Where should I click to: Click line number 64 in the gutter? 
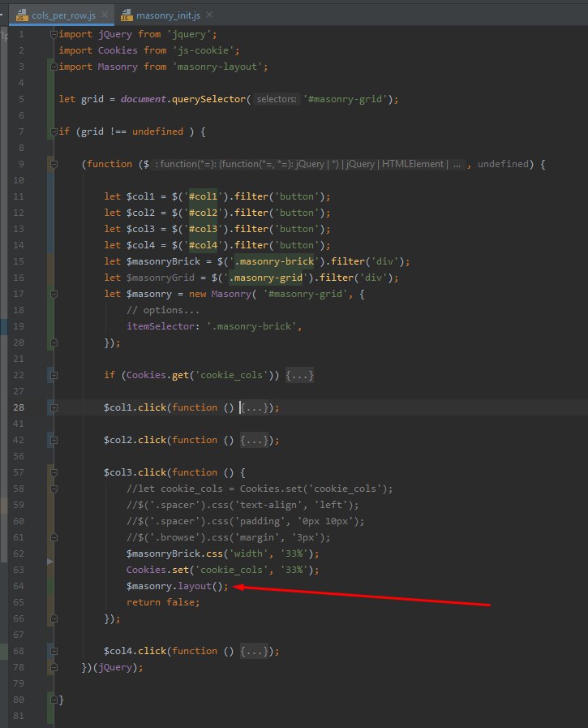click(19, 586)
